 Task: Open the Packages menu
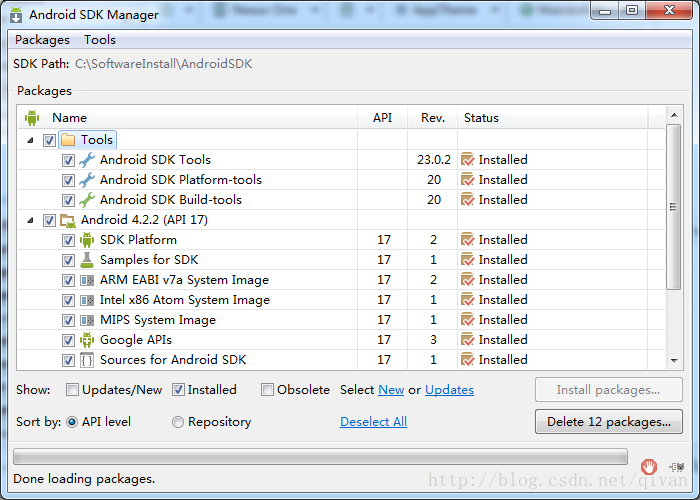pyautogui.click(x=42, y=40)
